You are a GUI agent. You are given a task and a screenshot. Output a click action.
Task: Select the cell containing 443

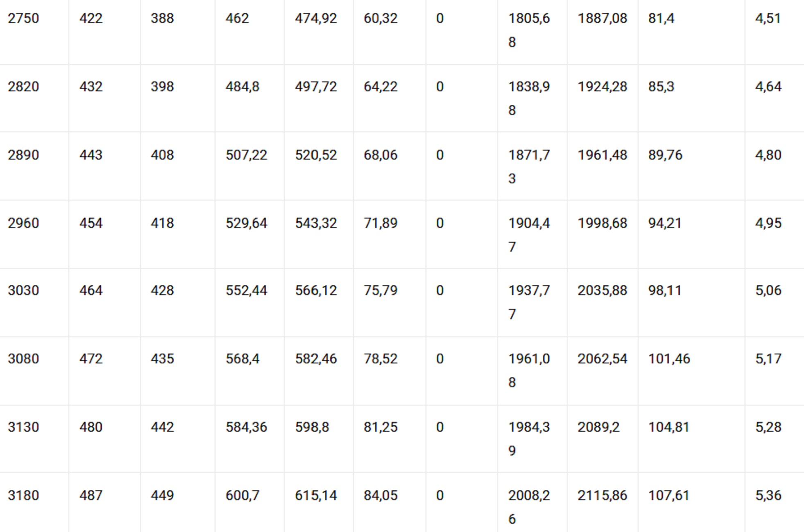coord(91,155)
